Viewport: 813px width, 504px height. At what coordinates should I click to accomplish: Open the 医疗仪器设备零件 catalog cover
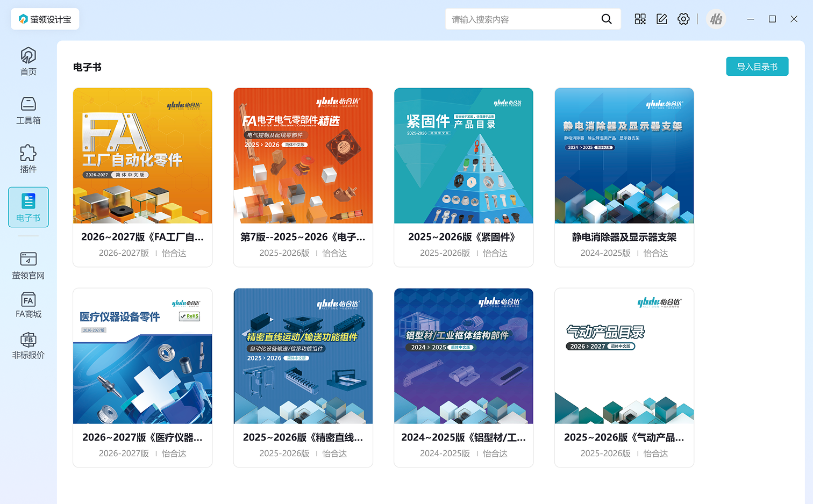click(142, 356)
